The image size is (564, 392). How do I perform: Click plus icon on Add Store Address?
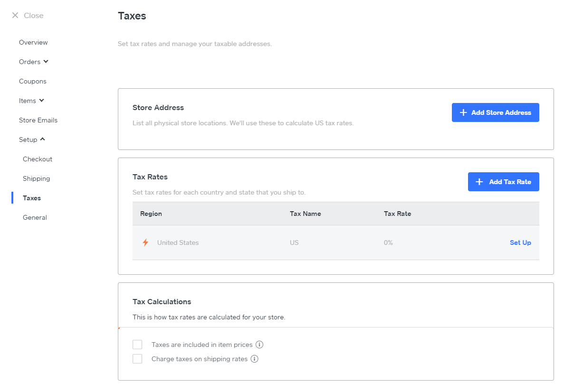pos(463,112)
